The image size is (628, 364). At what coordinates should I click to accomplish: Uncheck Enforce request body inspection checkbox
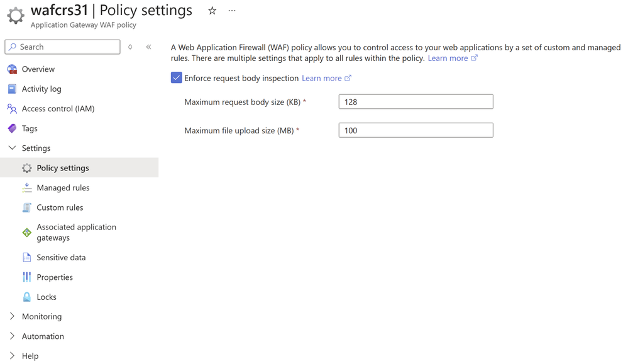point(176,78)
